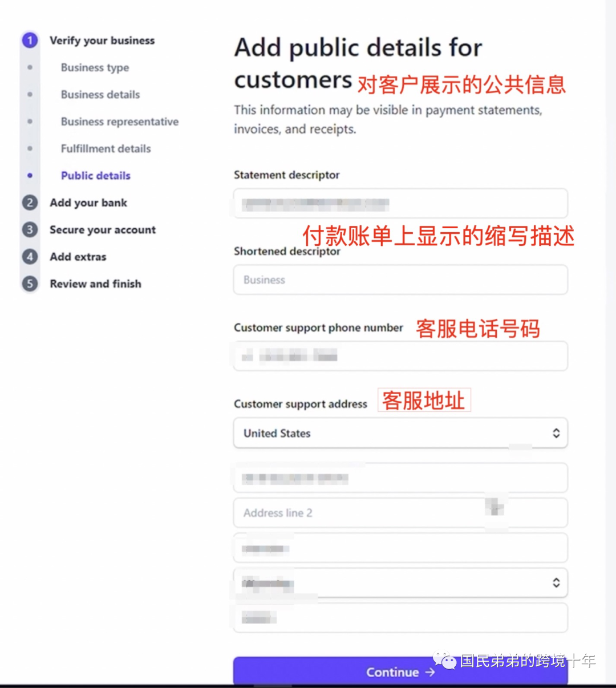This screenshot has width=616, height=688.
Task: Go to Business details step
Action: pos(100,95)
